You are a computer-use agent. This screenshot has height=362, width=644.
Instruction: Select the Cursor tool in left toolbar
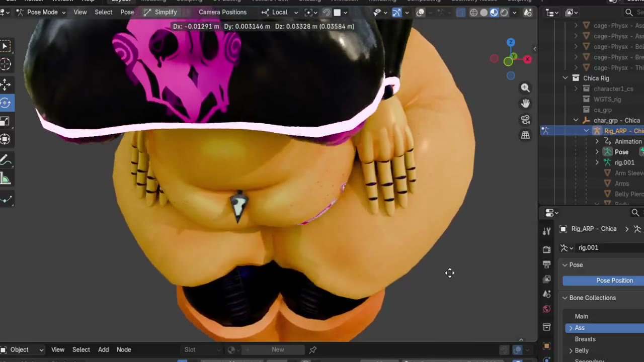pos(6,64)
